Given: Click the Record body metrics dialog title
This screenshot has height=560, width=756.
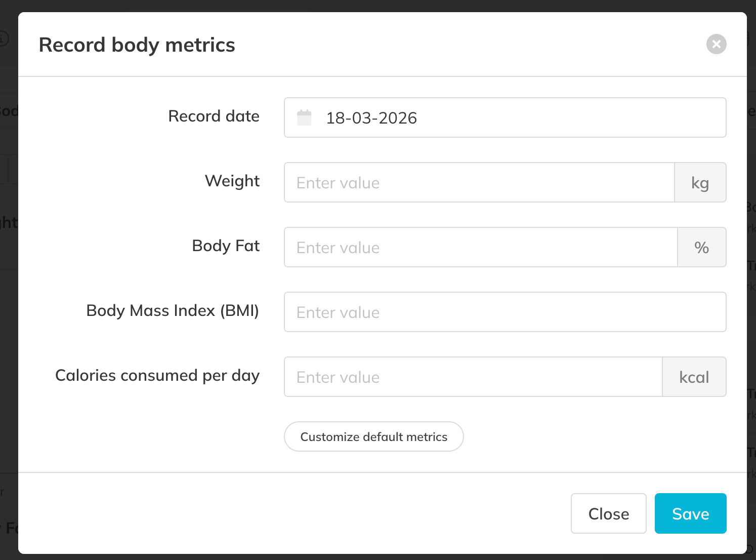Looking at the screenshot, I should (x=137, y=45).
